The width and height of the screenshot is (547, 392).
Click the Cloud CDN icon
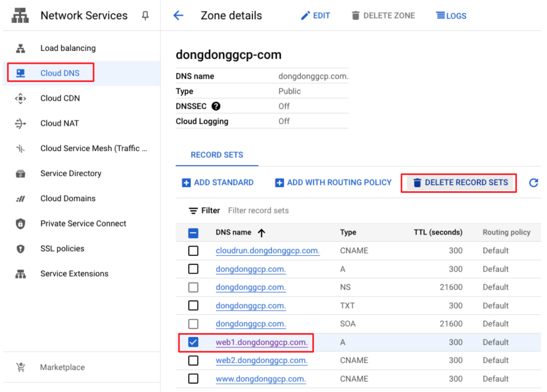coord(21,98)
